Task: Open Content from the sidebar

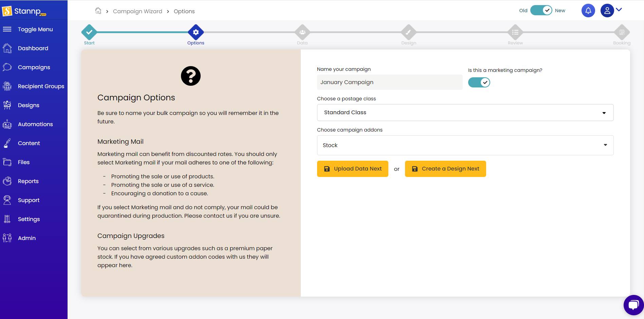Action: coord(29,143)
